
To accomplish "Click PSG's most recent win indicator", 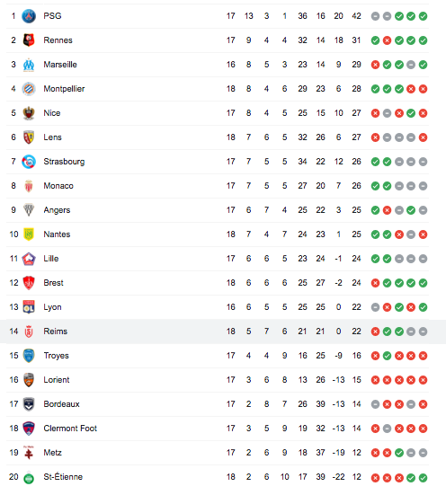I will click(424, 16).
